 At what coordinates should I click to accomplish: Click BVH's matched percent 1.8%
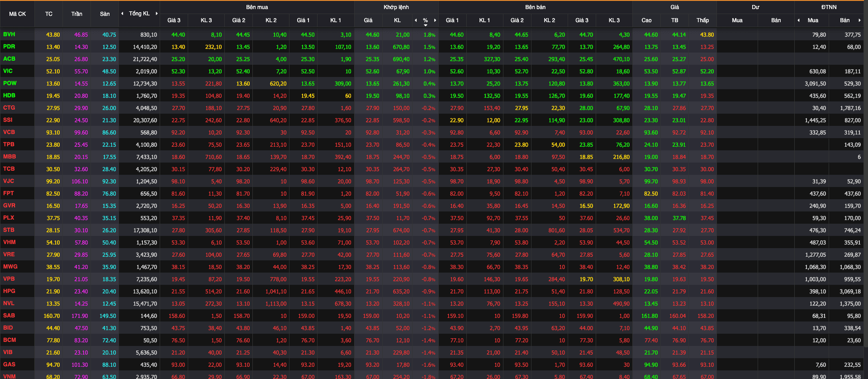[x=430, y=35]
